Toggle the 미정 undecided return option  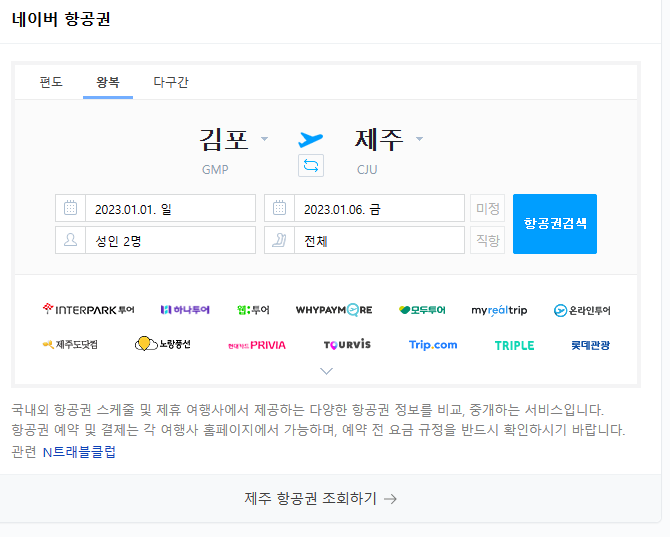tap(488, 208)
